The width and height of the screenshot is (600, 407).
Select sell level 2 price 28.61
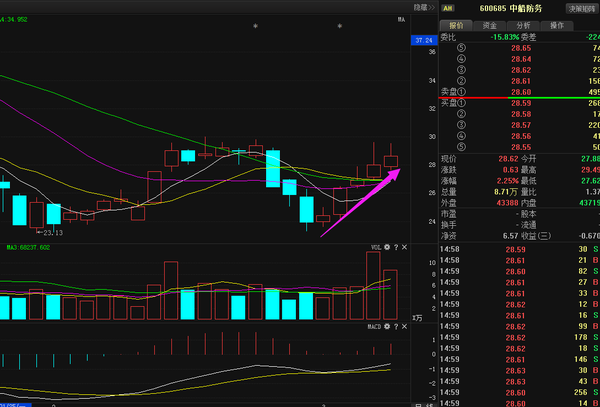521,81
